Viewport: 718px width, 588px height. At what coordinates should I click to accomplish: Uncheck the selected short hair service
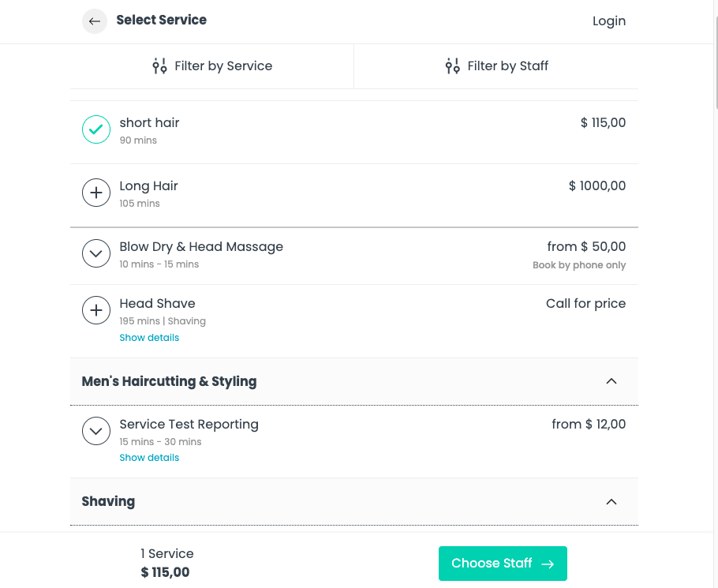(96, 129)
